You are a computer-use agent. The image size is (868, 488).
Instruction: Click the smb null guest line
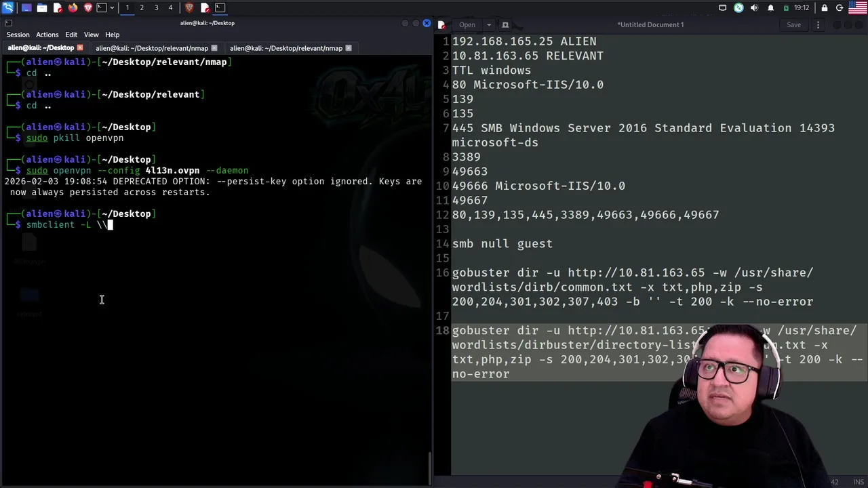click(x=502, y=244)
